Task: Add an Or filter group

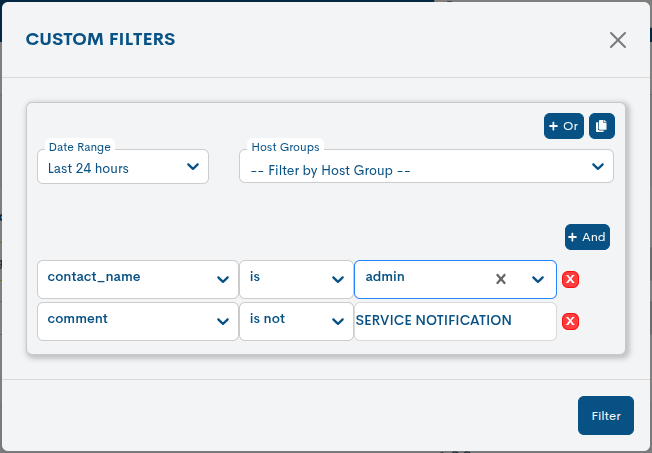Action: click(x=563, y=126)
